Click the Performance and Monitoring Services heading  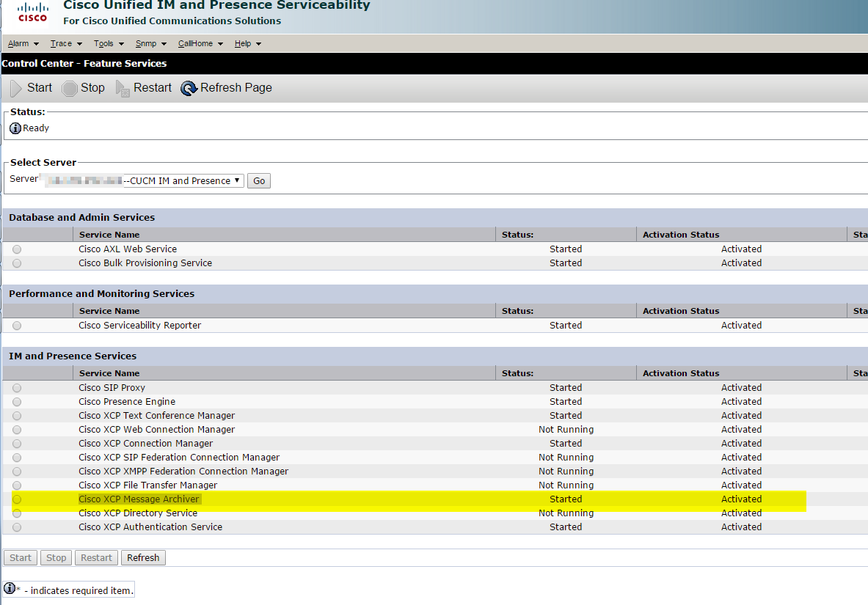102,294
